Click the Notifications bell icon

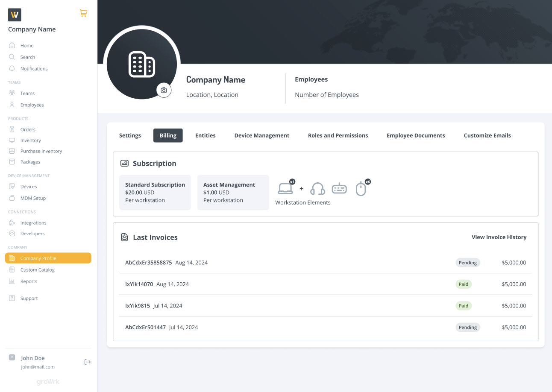click(12, 68)
